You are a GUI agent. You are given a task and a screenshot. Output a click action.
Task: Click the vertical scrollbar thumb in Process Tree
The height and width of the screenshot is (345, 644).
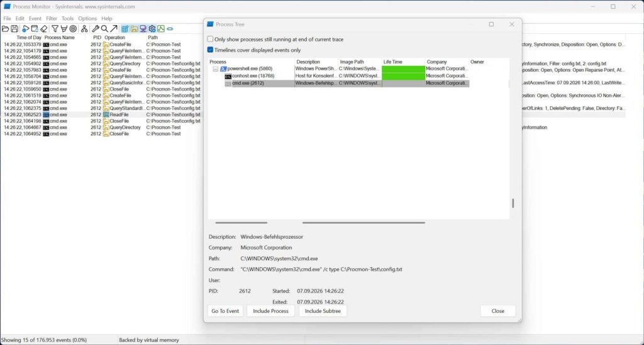pyautogui.click(x=513, y=203)
